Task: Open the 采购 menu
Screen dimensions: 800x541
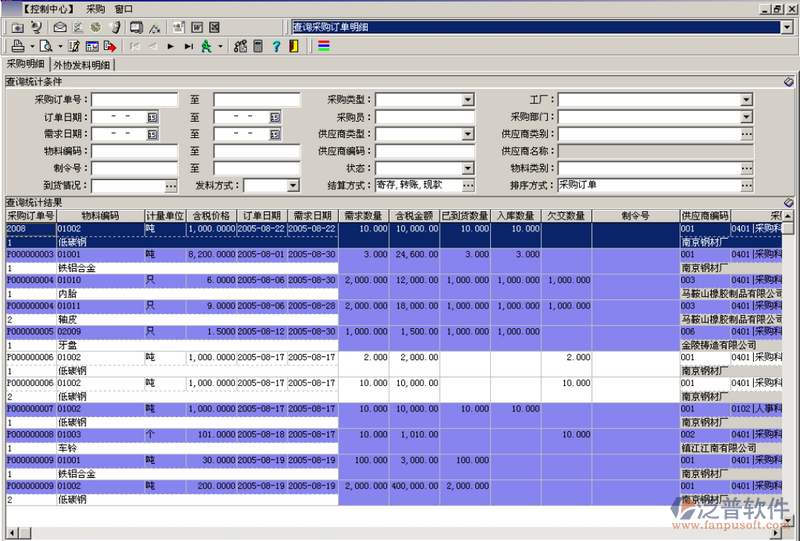Action: (95, 8)
